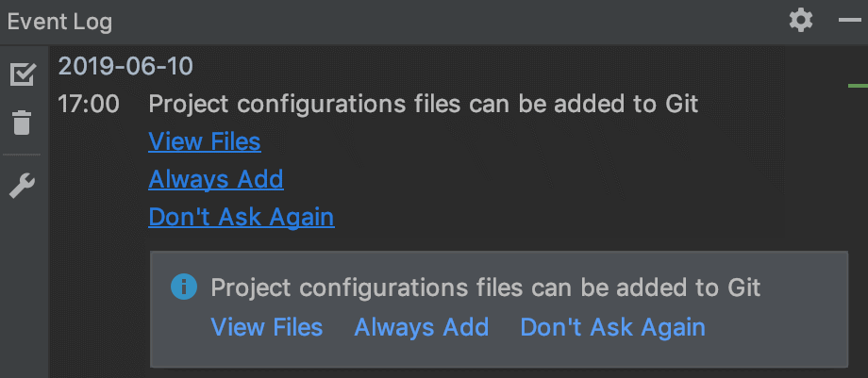The image size is (868, 378).
Task: Open the Event Log gear options
Action: [x=800, y=20]
